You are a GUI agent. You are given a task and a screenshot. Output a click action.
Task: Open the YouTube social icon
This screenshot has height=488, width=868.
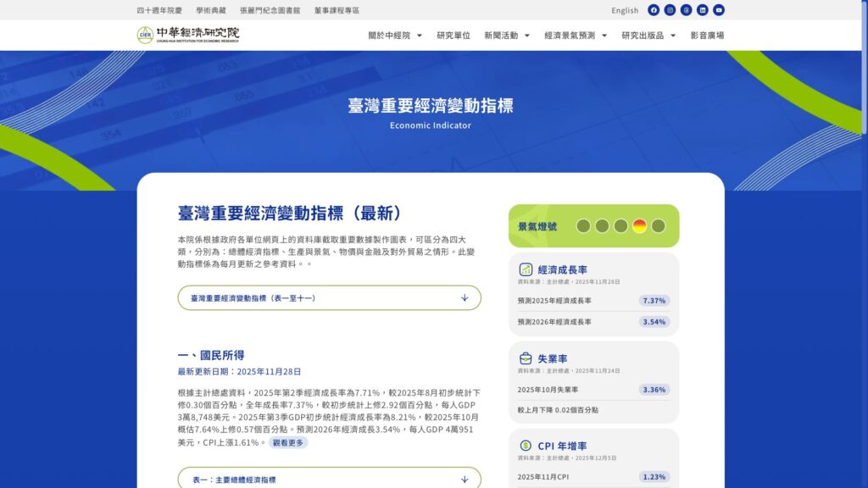point(719,10)
